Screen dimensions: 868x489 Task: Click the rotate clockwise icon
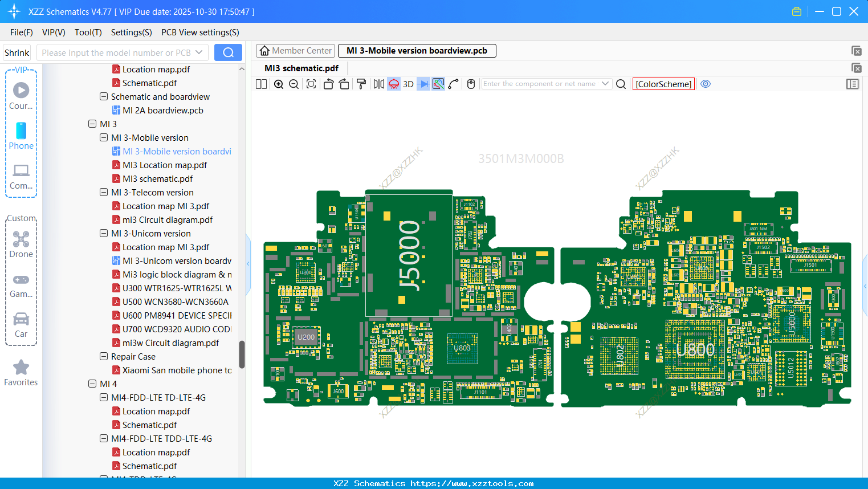[x=344, y=84]
